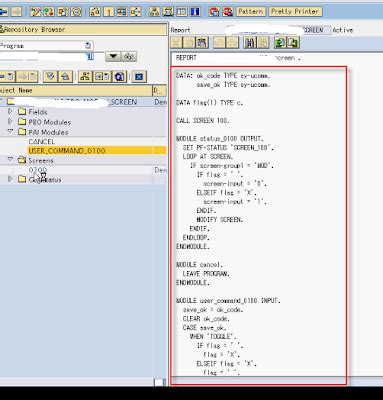
Task: Collapse the PAI Modules folder
Action: tap(10, 131)
